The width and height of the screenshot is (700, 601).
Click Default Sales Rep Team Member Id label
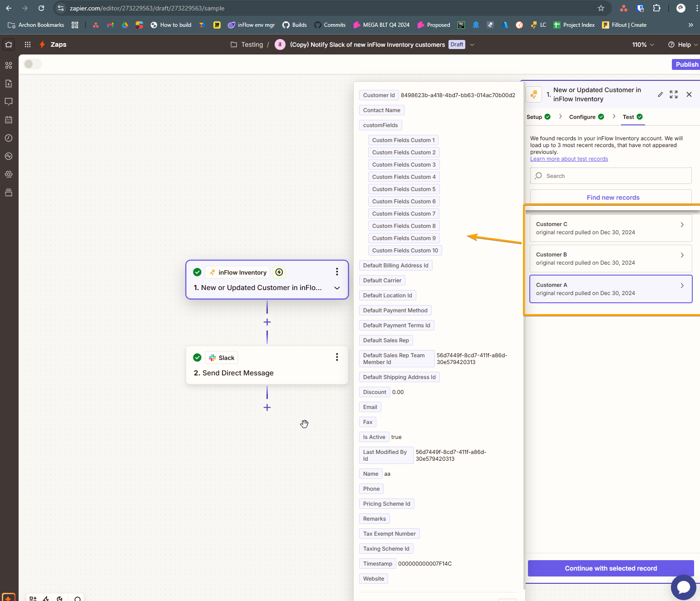click(397, 359)
